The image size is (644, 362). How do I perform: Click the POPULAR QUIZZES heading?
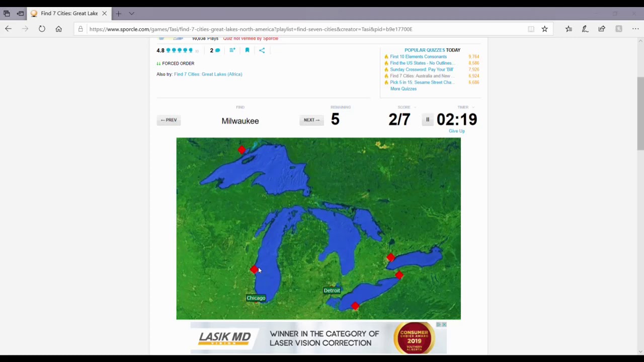click(x=432, y=50)
